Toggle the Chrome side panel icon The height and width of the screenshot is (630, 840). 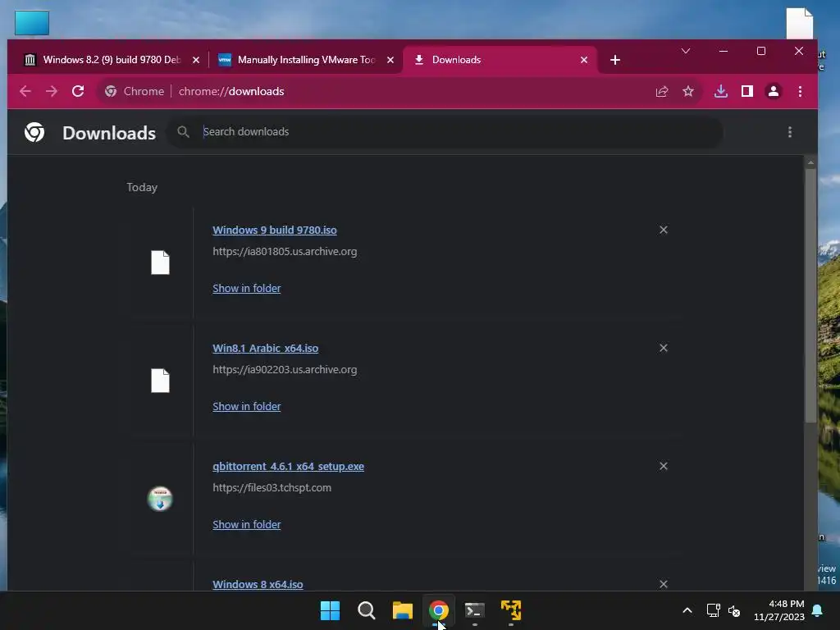pos(746,92)
